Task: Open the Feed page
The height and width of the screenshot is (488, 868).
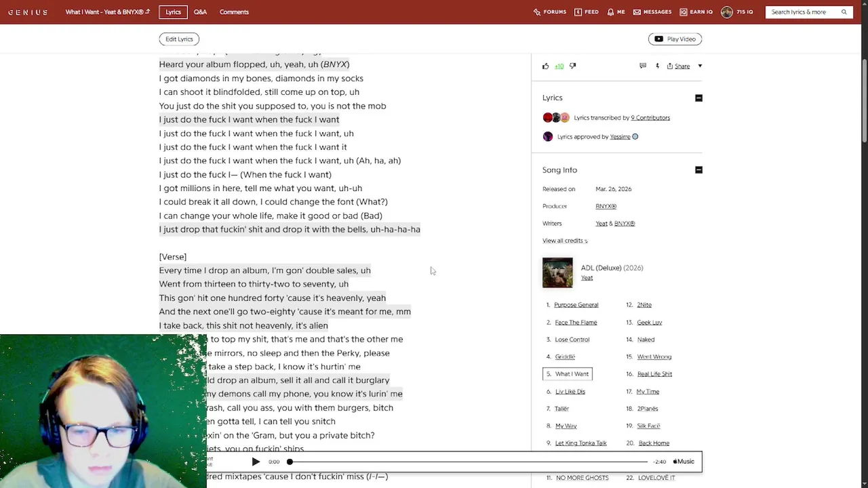Action: 587,12
